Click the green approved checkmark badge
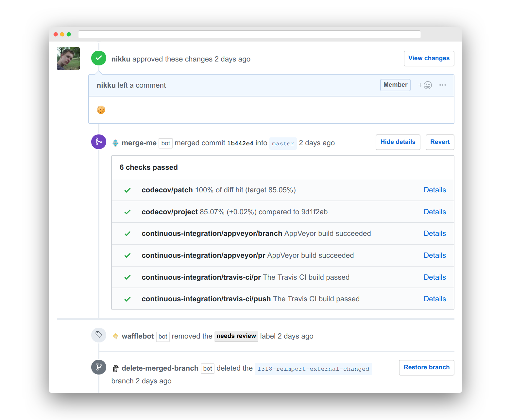Image resolution: width=511 pixels, height=420 pixels. click(99, 58)
